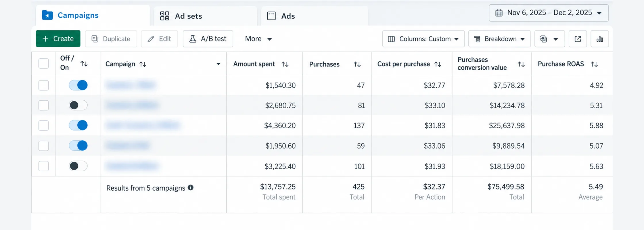Check the box for the $4,360.20 campaign row
The height and width of the screenshot is (230, 644).
click(44, 126)
